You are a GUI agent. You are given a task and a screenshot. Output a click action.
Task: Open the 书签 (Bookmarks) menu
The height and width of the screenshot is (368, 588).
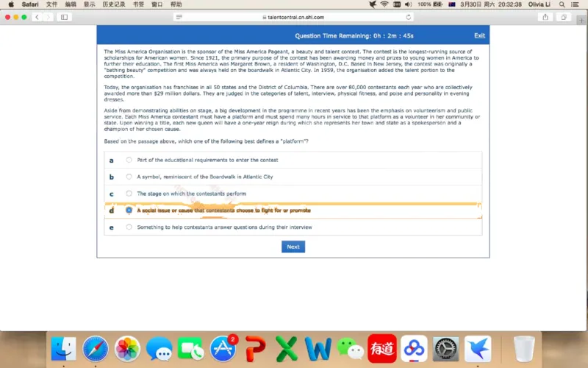pos(138,4)
